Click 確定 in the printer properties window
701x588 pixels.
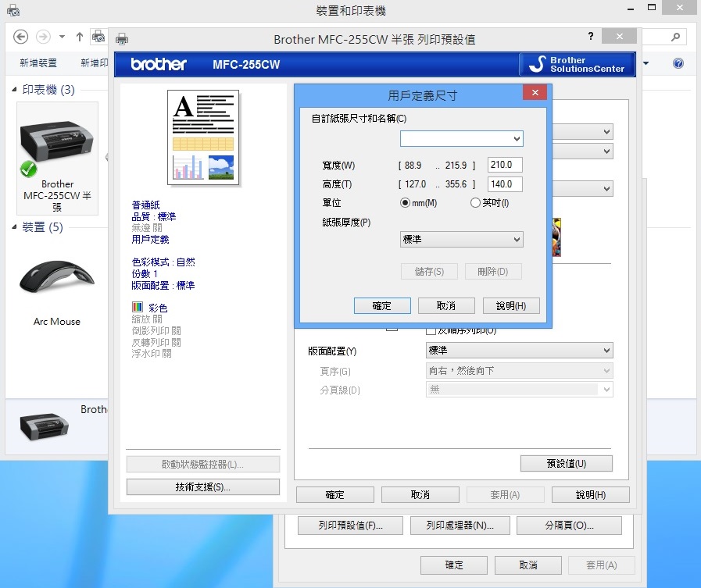click(454, 565)
